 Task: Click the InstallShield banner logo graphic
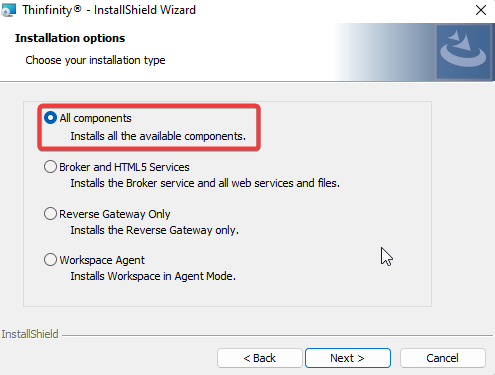tap(463, 52)
